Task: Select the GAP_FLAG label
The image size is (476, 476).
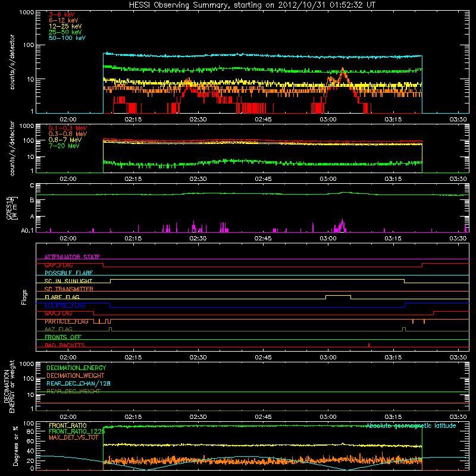Action: (x=58, y=265)
